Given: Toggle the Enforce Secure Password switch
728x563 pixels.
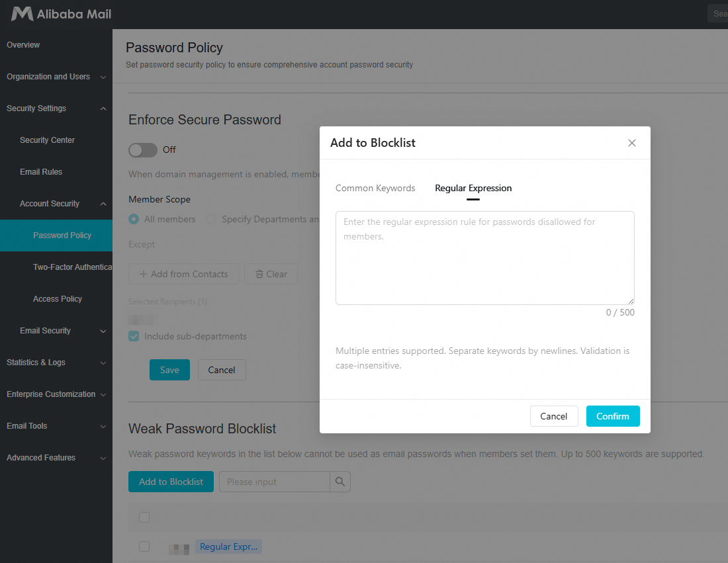Looking at the screenshot, I should 143,150.
